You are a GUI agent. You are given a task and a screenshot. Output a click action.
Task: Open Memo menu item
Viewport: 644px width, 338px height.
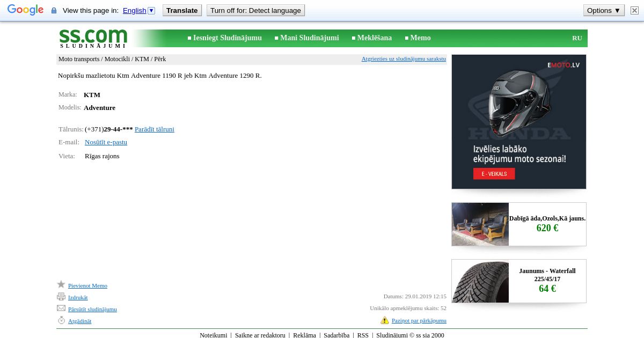(x=421, y=38)
